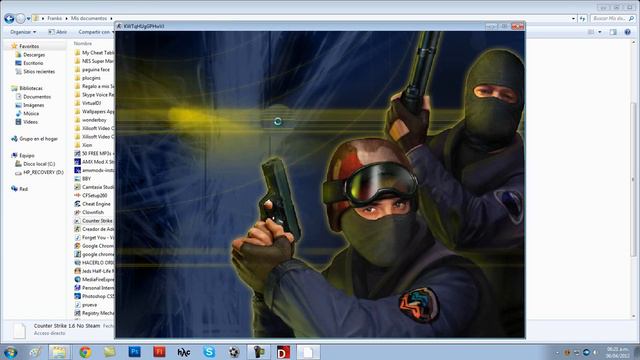Open the Windows Start menu orb
The image size is (640, 360).
[10, 352]
